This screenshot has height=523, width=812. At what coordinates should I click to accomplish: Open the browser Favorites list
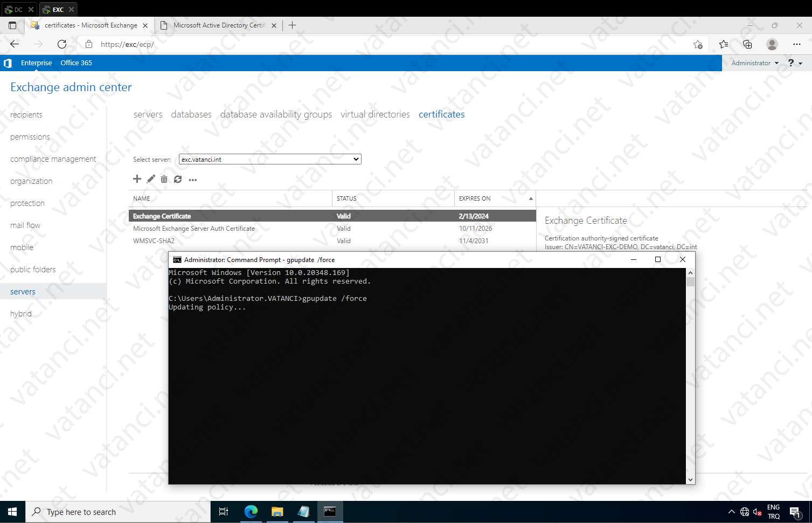coord(724,44)
